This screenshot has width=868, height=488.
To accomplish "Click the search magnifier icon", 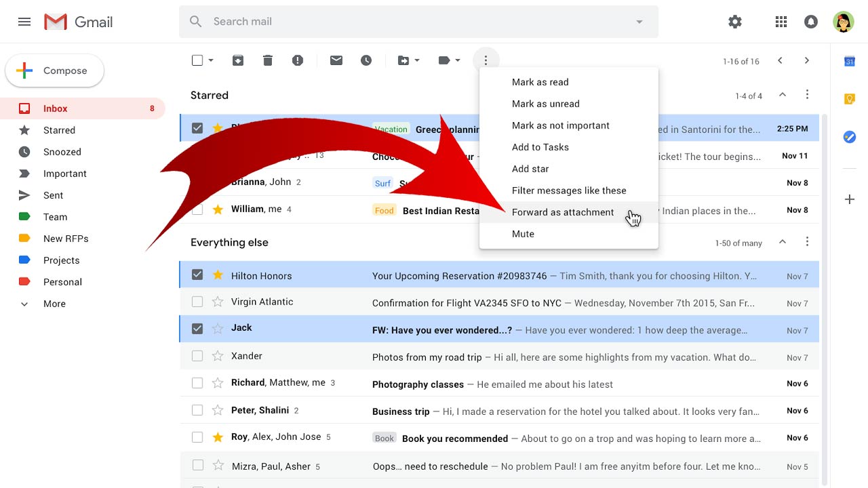I will click(x=196, y=22).
